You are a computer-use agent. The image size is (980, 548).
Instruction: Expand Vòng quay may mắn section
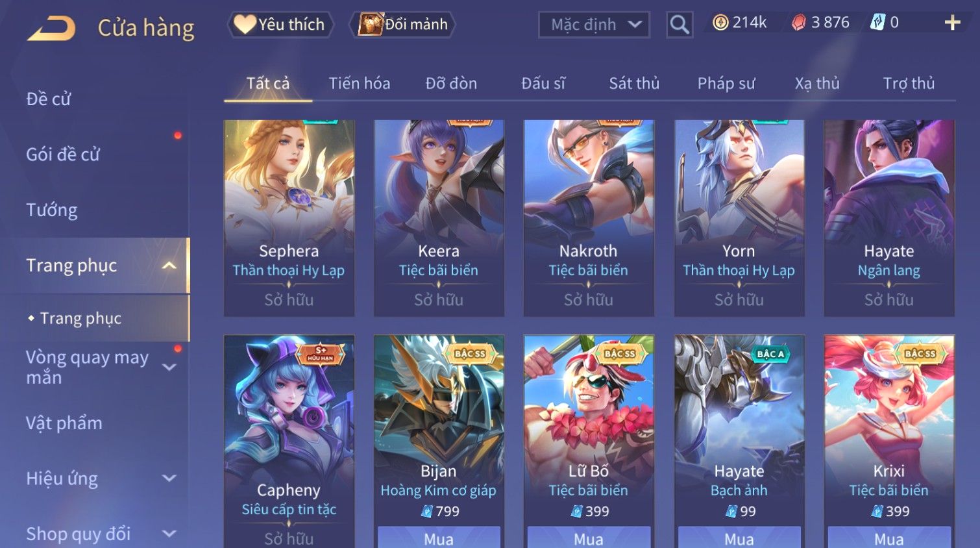[169, 367]
